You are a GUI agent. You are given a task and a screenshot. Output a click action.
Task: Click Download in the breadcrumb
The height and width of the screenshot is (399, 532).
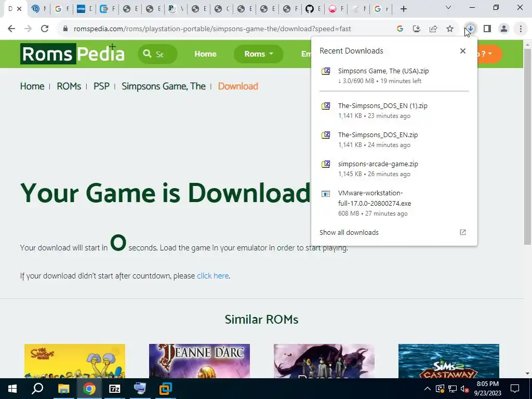pos(238,86)
